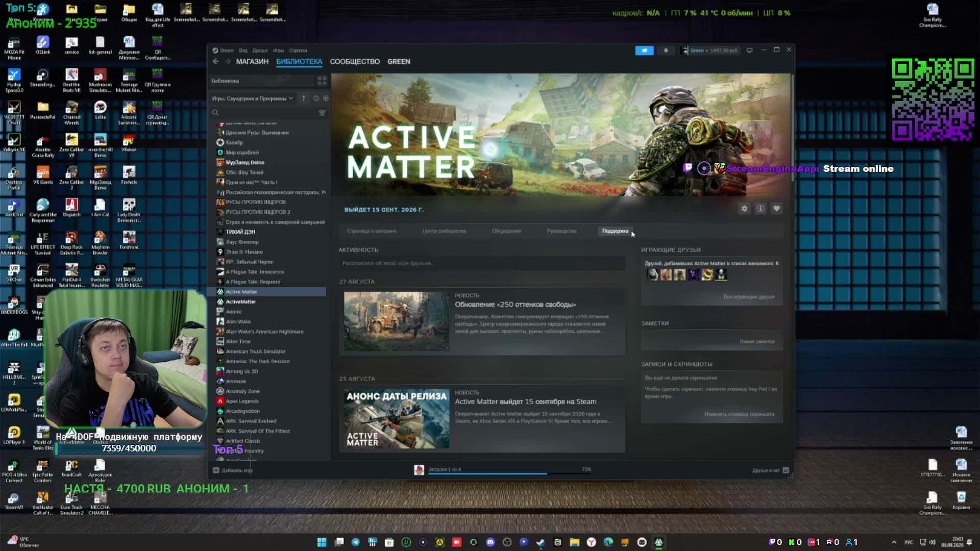Open the Руководства link
The image size is (980, 551).
click(561, 231)
